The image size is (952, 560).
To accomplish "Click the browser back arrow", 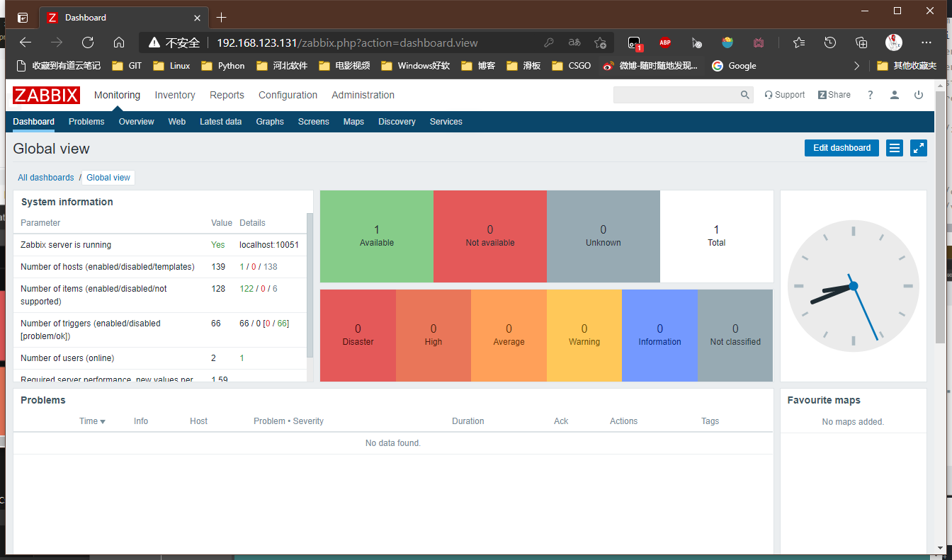I will coord(25,42).
